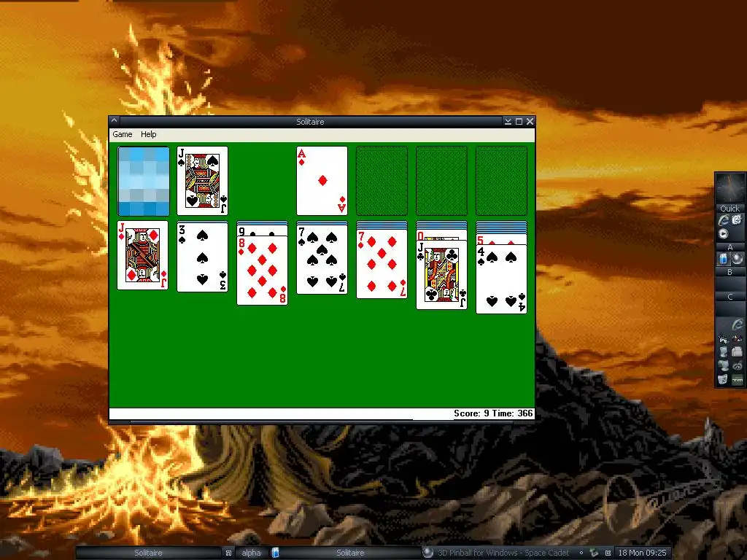The height and width of the screenshot is (560, 747).
Task: Launch Internet Explorer from Quick section
Action: (724, 220)
